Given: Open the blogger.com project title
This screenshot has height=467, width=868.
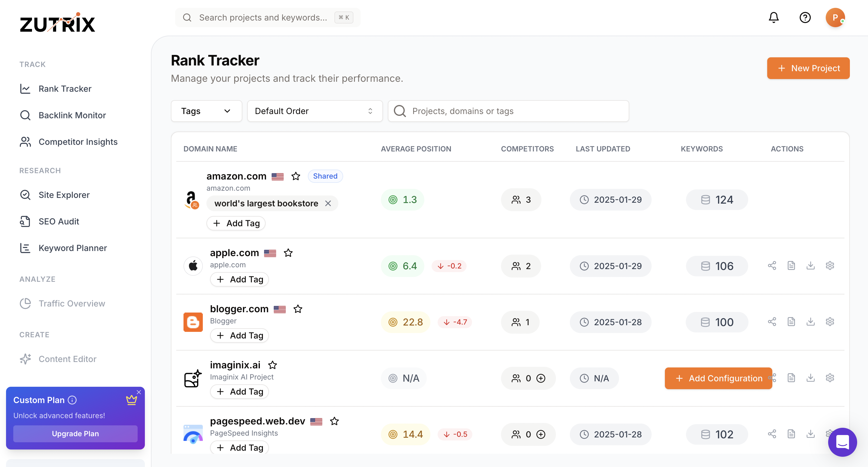Looking at the screenshot, I should click(239, 309).
